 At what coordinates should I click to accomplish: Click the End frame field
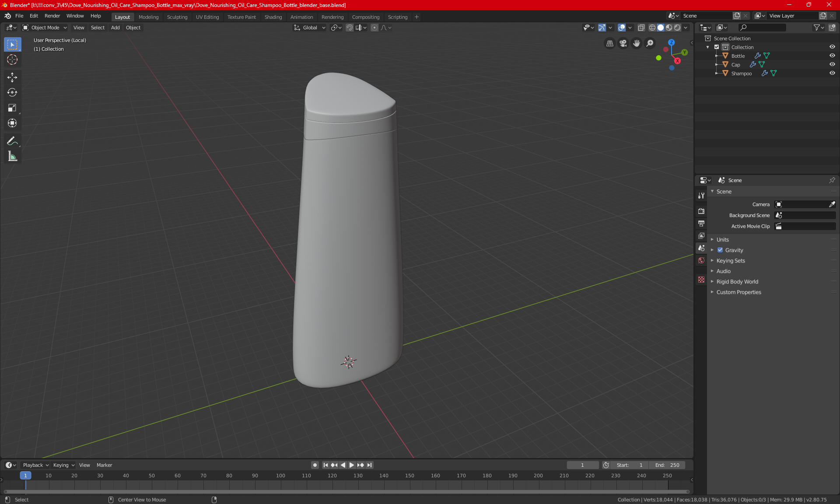click(x=667, y=465)
